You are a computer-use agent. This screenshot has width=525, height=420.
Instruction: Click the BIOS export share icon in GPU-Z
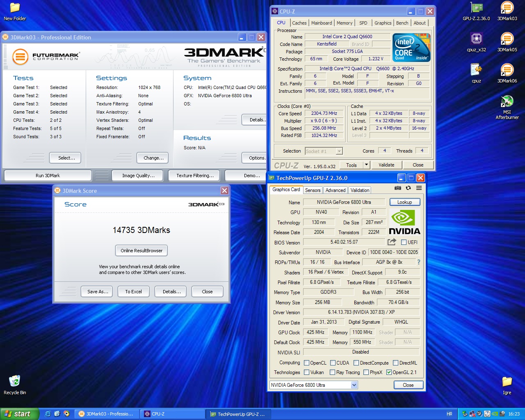(392, 242)
